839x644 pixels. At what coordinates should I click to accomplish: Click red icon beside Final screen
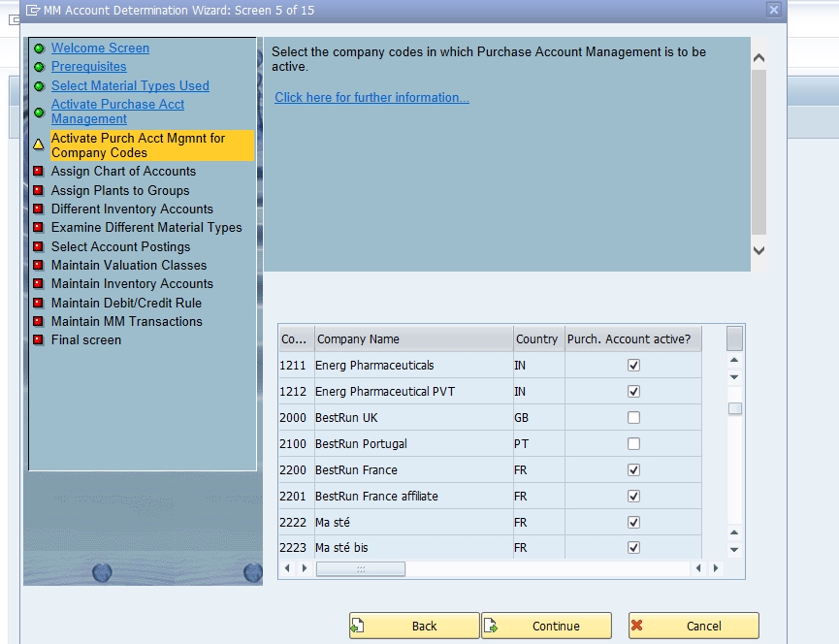coord(38,339)
